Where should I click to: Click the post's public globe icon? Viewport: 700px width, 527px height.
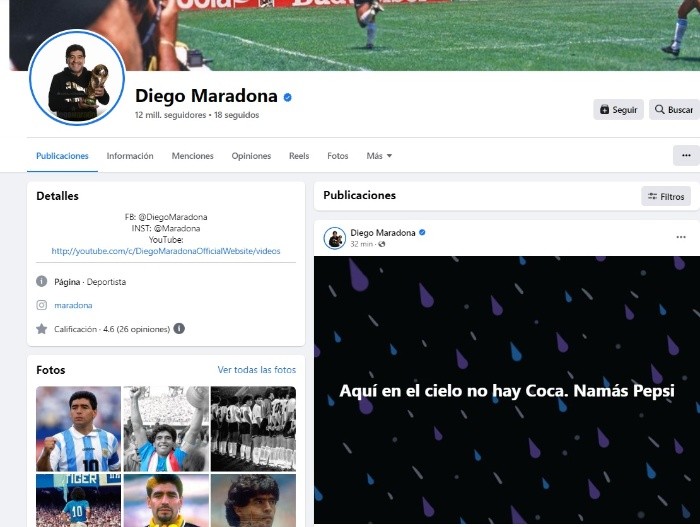(382, 244)
